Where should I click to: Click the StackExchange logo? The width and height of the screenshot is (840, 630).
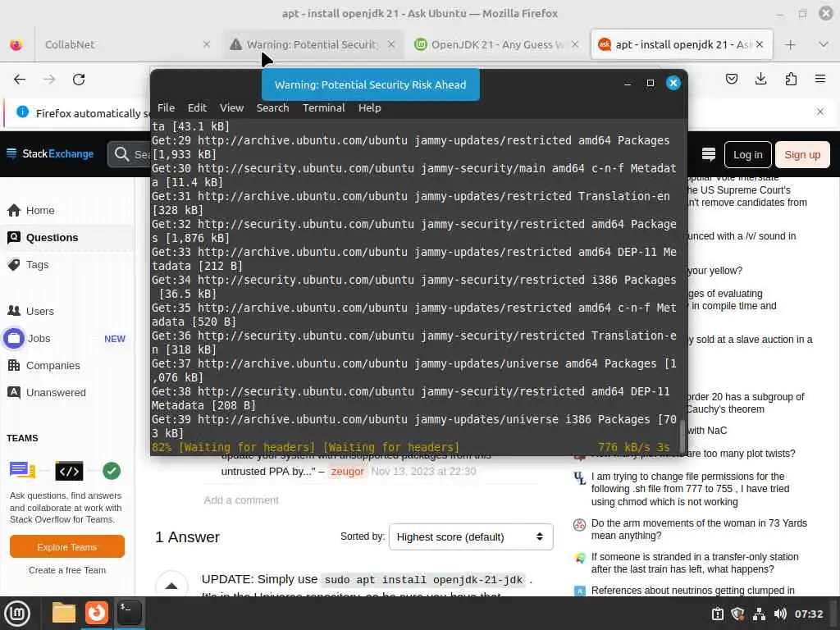point(50,153)
